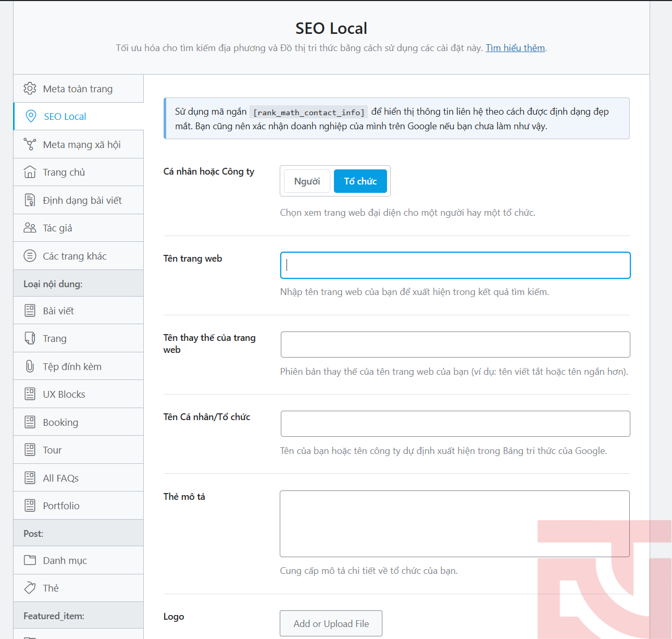Click the house icon for Trang chủ
The image size is (672, 639).
click(30, 172)
